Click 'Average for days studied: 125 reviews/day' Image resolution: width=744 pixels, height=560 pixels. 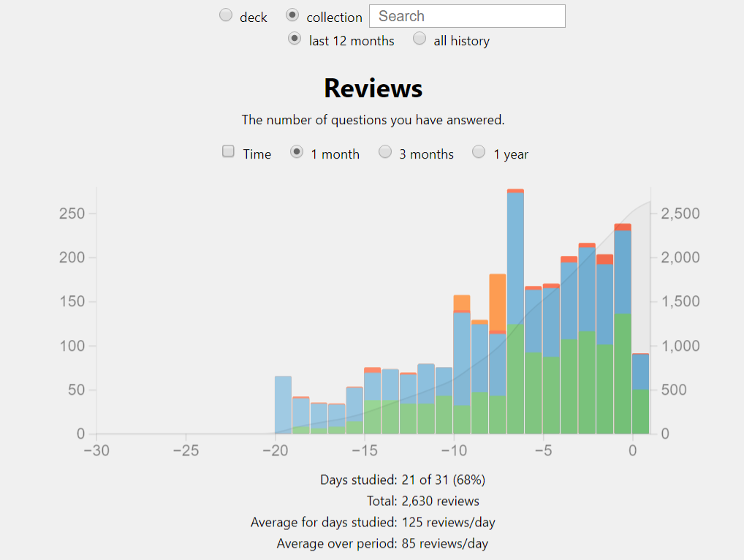pyautogui.click(x=373, y=523)
